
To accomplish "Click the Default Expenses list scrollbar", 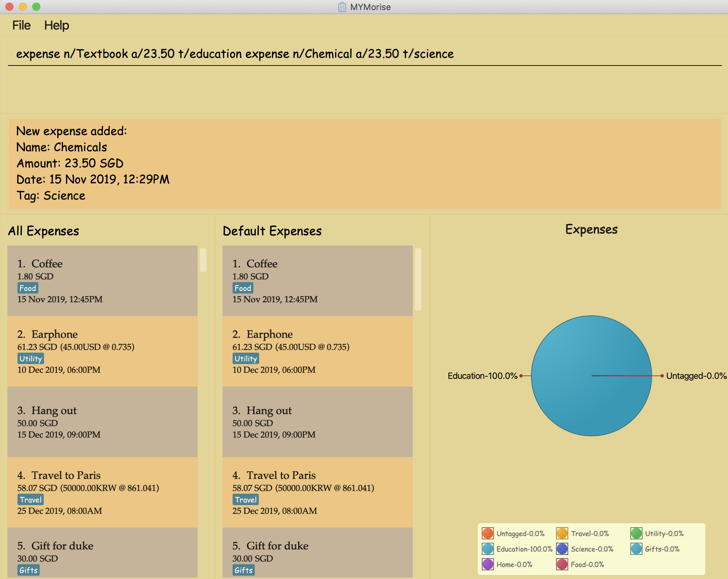I will 418,279.
